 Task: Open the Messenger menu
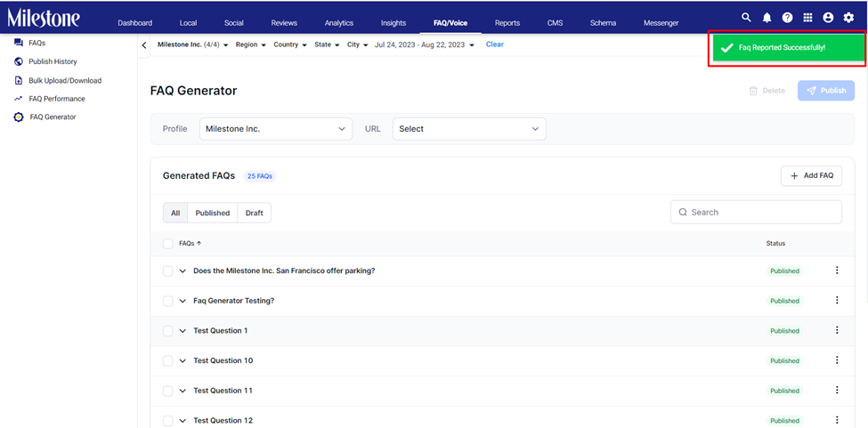(x=661, y=23)
